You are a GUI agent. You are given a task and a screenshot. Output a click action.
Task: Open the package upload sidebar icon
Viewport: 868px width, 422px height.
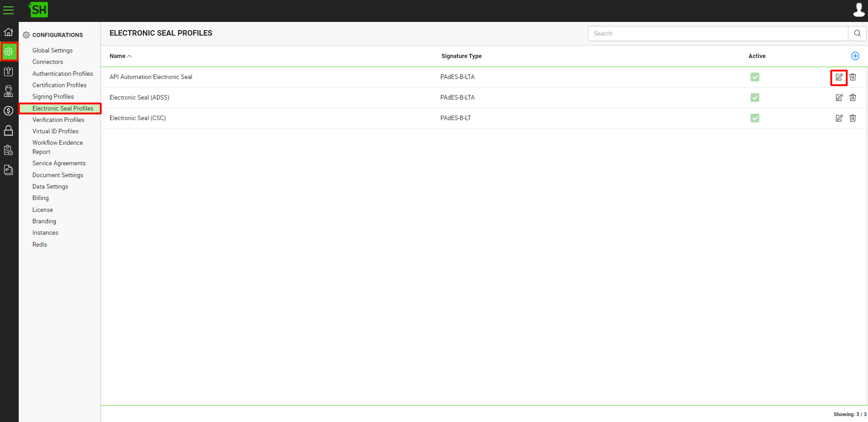tap(9, 71)
